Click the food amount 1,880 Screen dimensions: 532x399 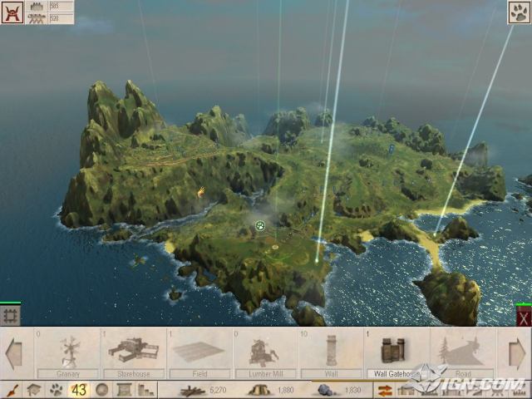pos(286,390)
